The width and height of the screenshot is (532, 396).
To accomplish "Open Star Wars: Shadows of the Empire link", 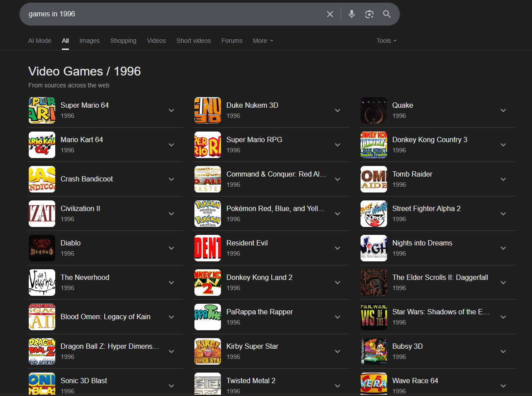I will 441,312.
